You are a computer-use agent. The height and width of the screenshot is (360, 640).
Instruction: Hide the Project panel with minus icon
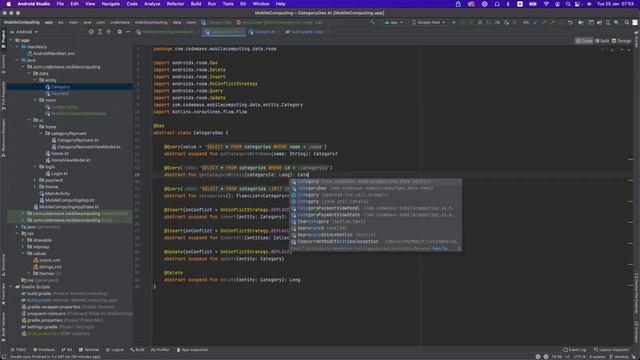[x=128, y=32]
